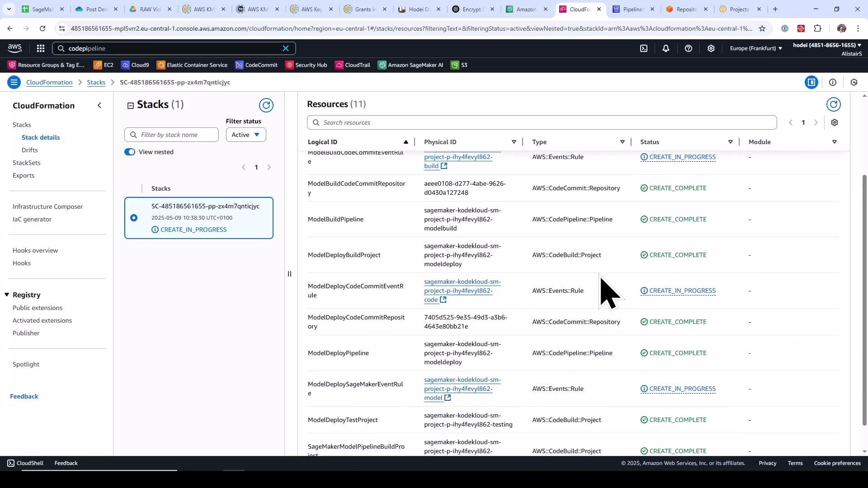868x488 pixels.
Task: Refresh the Stacks list
Action: [266, 105]
